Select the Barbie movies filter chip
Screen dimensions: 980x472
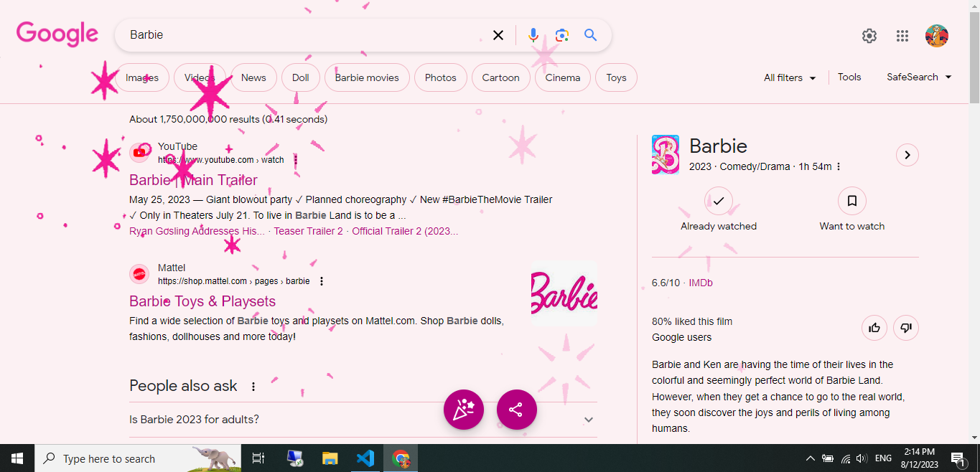click(x=367, y=77)
